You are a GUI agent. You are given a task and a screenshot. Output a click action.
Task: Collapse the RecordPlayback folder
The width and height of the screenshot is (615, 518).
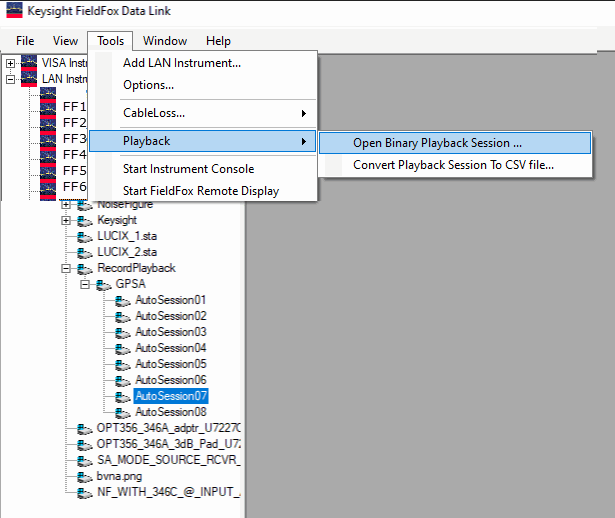coord(66,269)
